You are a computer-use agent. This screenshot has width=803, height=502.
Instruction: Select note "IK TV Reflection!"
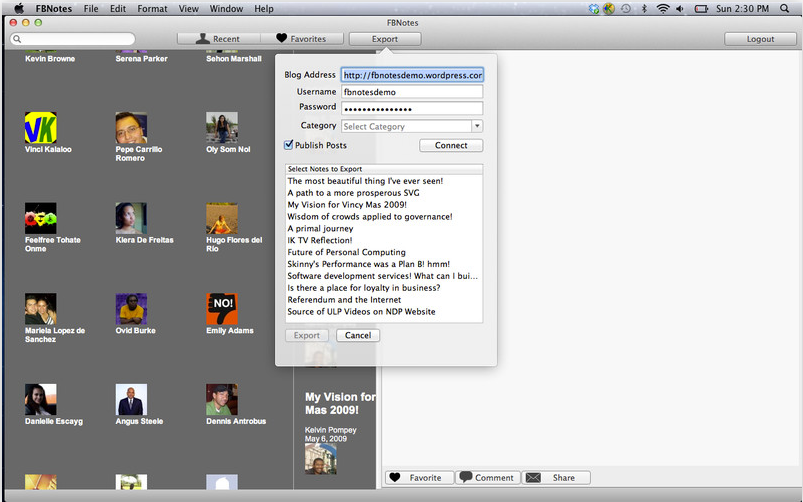click(384, 240)
